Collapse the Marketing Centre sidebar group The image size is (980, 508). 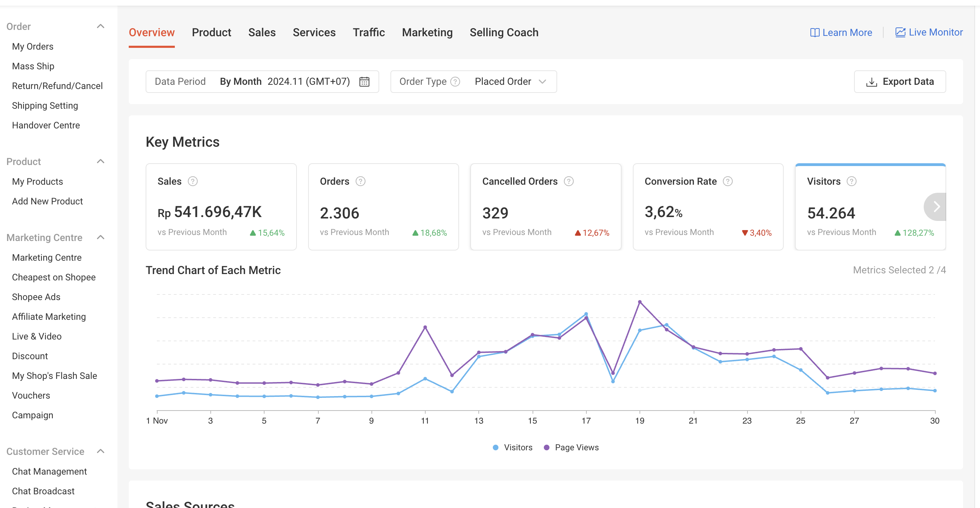pos(101,237)
